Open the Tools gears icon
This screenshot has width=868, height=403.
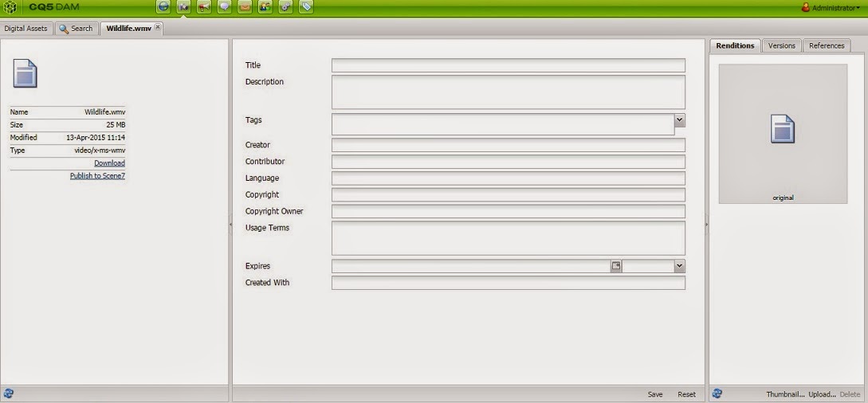coord(285,6)
